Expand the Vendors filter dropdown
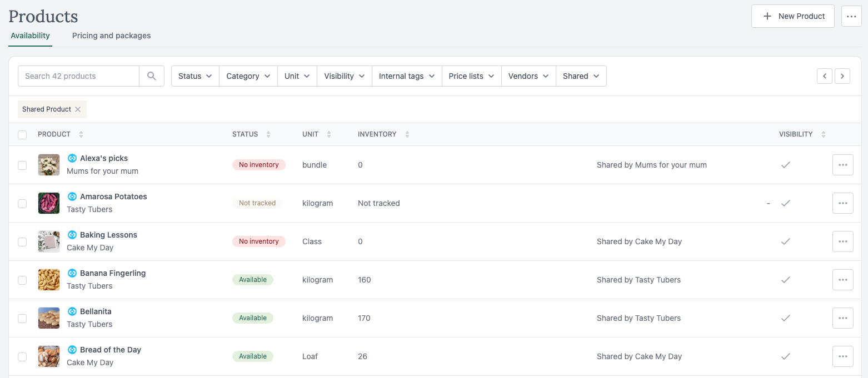The image size is (868, 378). click(528, 76)
